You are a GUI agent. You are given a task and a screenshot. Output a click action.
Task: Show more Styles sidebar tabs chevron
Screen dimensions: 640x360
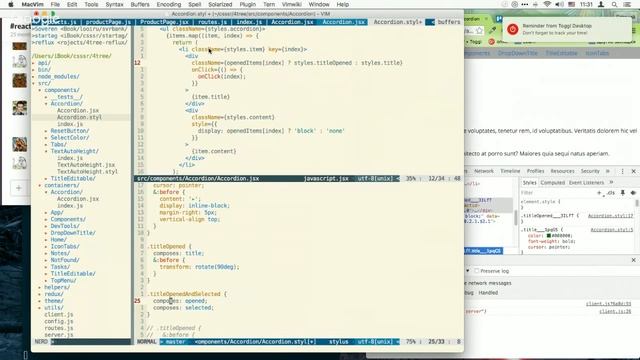[611, 182]
